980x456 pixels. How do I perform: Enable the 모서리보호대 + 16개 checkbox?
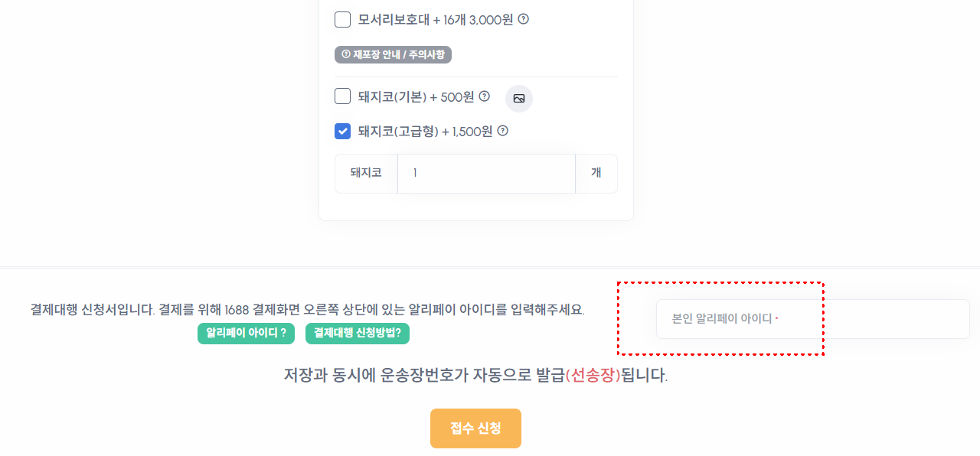pyautogui.click(x=342, y=19)
